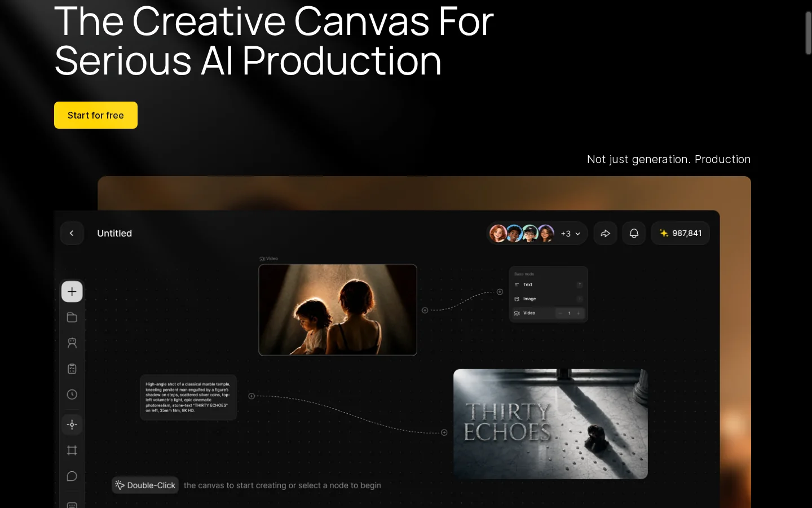The image size is (812, 508).
Task: Click the connector handle left of Thirty Echoes image
Action: click(x=444, y=432)
